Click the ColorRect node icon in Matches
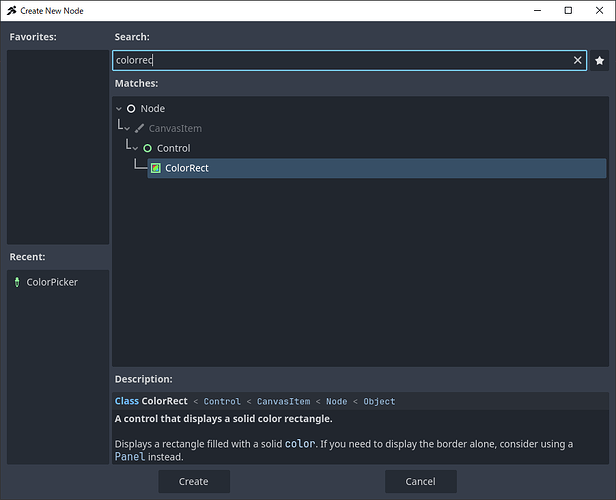The height and width of the screenshot is (500, 616). (x=156, y=168)
